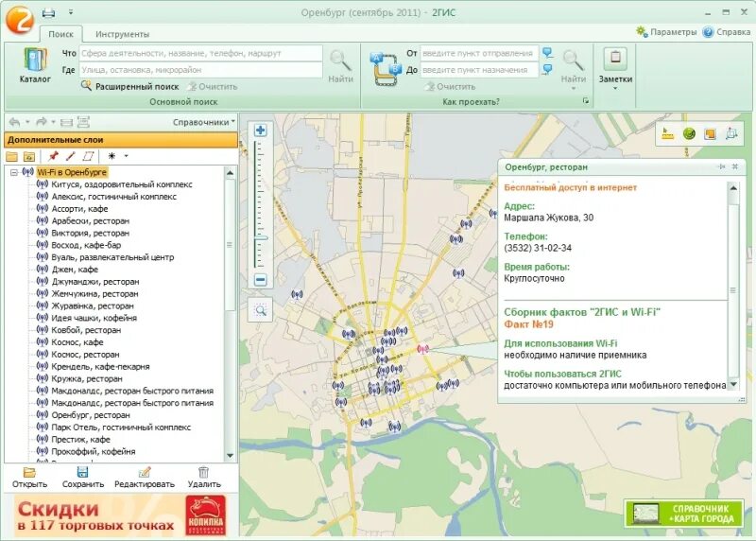This screenshot has width=756, height=541.
Task: Click the back navigation arrow
Action: point(15,122)
